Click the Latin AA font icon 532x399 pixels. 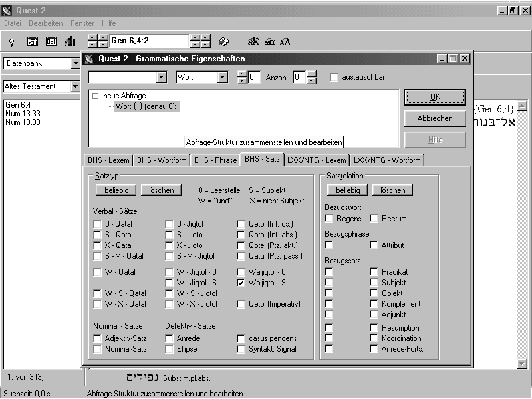(285, 41)
